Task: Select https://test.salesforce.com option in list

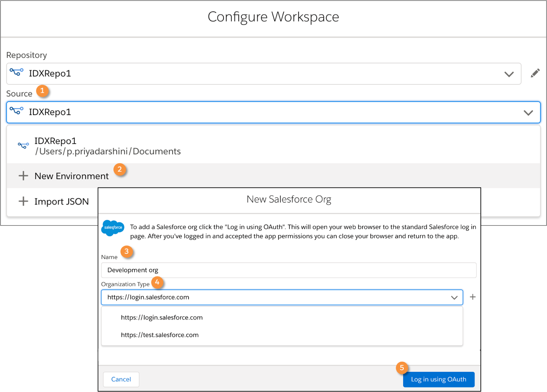Action: coord(282,335)
